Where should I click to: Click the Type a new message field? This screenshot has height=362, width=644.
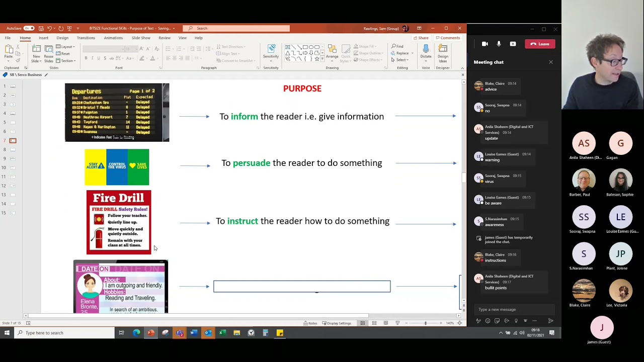(514, 309)
